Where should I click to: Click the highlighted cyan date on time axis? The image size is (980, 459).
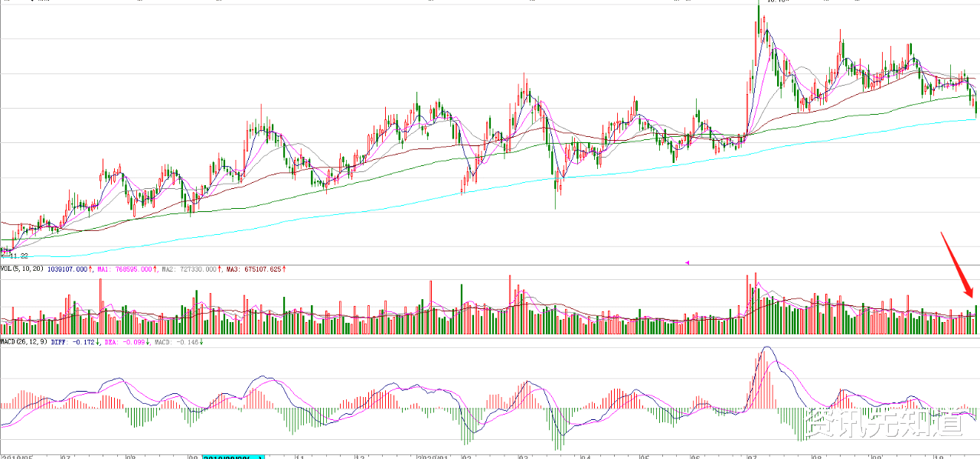pos(234,457)
